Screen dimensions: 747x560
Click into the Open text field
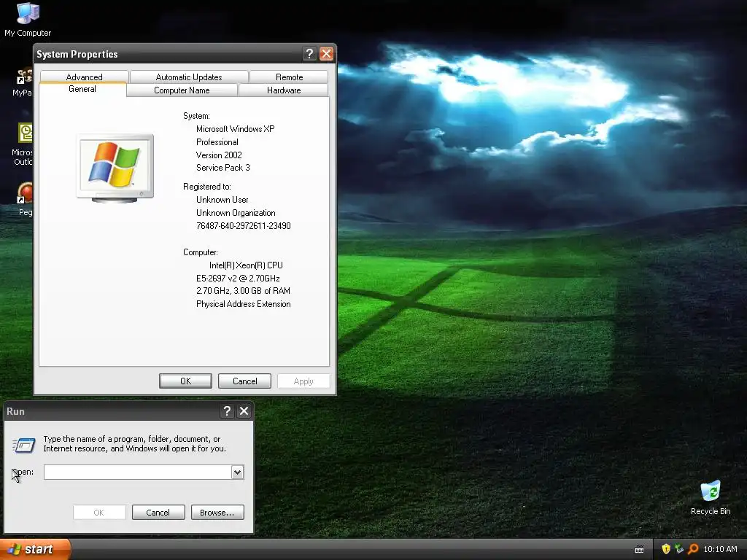(138, 472)
